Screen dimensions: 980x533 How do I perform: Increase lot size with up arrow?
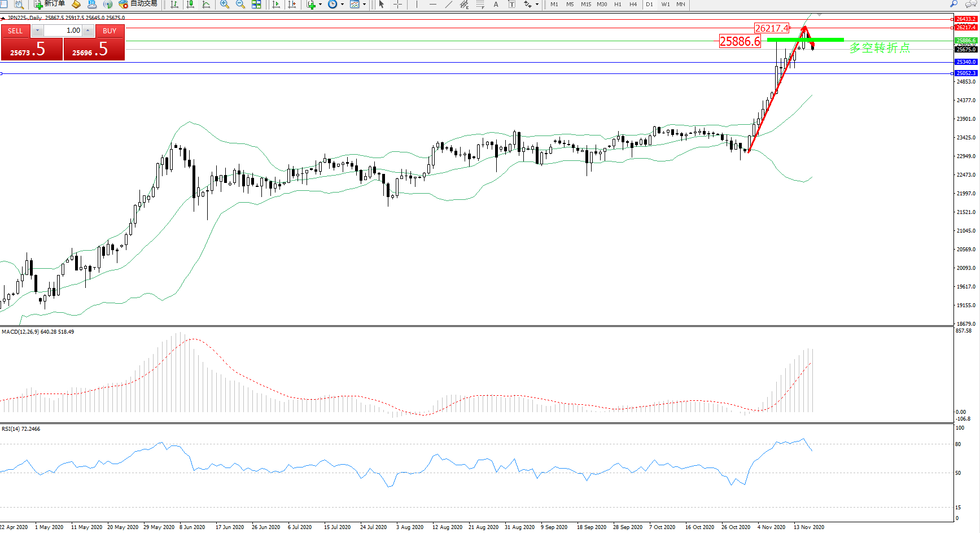coord(88,30)
